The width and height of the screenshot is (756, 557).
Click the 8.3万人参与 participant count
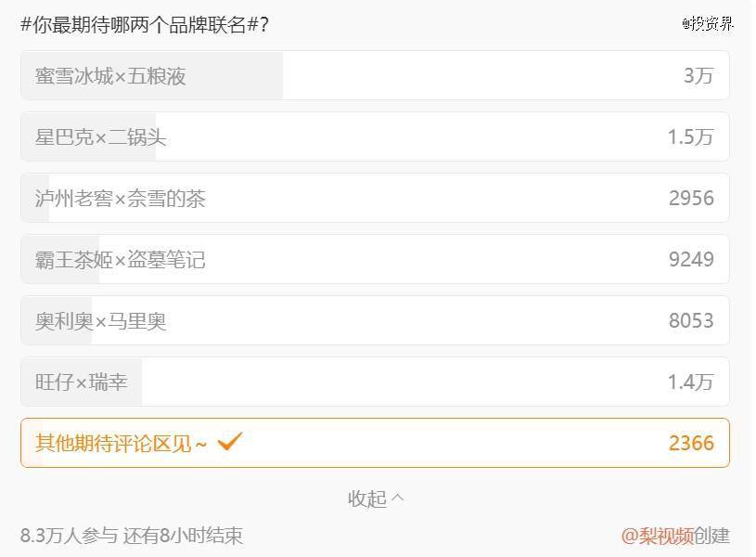point(69,536)
